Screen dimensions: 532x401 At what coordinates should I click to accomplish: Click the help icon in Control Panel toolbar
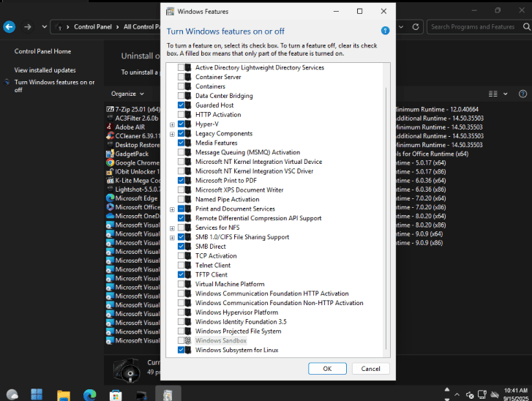click(522, 94)
